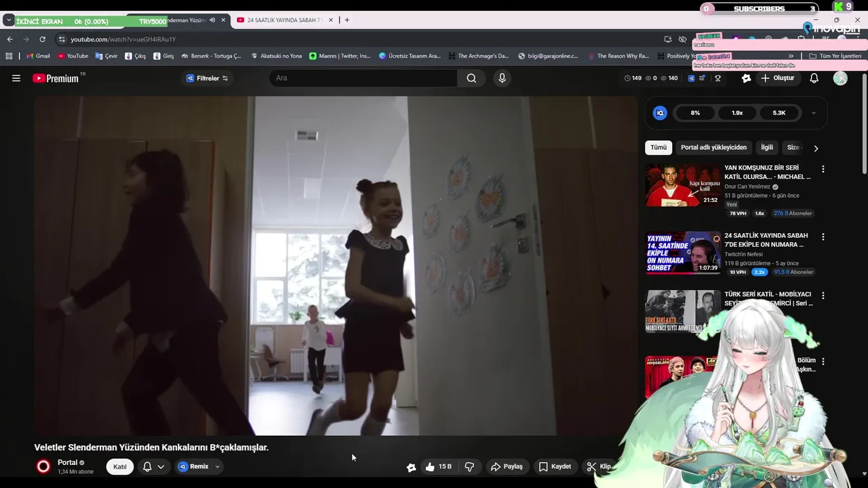This screenshot has height=488, width=868.
Task: Open 24 SAATLİK YAYINDA SABAH video title
Action: click(766, 240)
